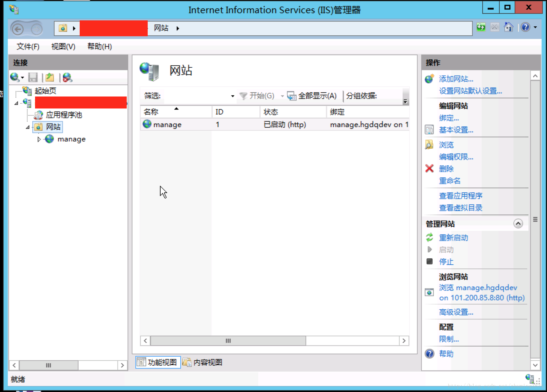Refresh the page with green refresh icon
547x392 pixels.
click(x=481, y=27)
